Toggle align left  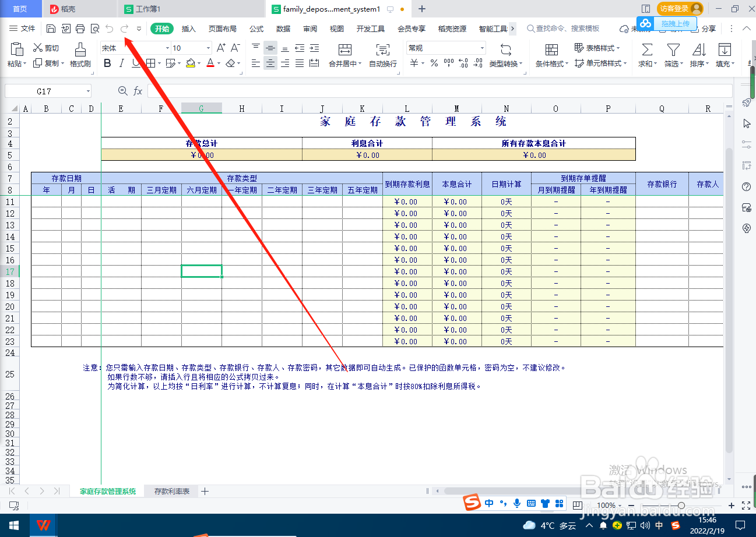coord(256,63)
